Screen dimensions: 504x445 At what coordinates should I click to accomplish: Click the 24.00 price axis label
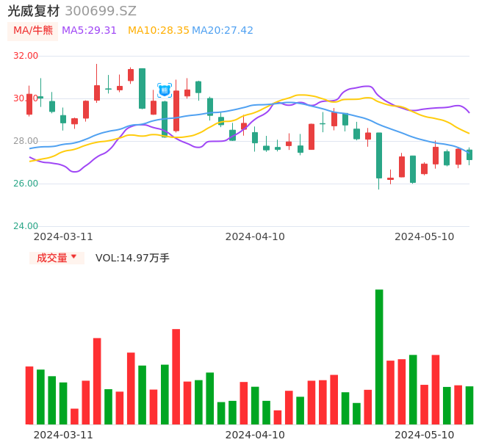point(26,226)
